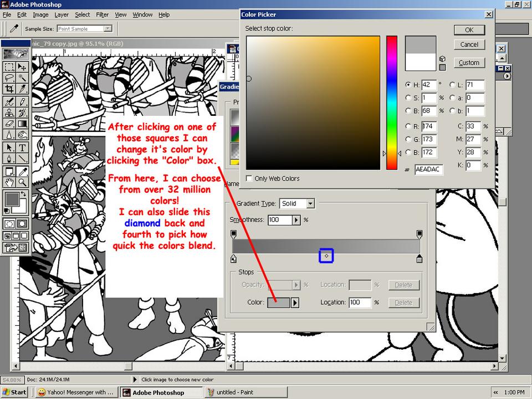Select the Type tool

coord(22,147)
